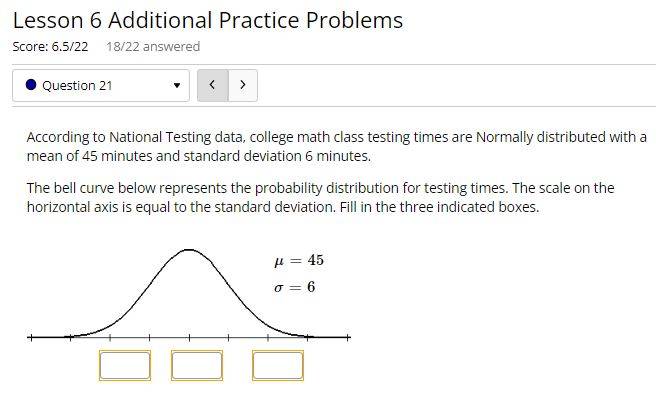Click the Lesson 6 Additional Practice Problems heading
This screenshot has height=395, width=656.
[x=208, y=20]
